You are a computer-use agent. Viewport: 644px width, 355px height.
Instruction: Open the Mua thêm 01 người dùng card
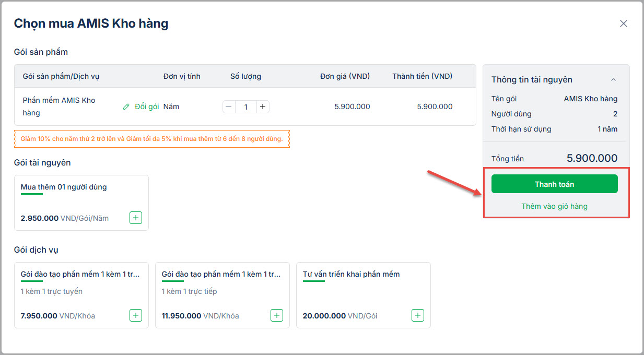tap(64, 187)
